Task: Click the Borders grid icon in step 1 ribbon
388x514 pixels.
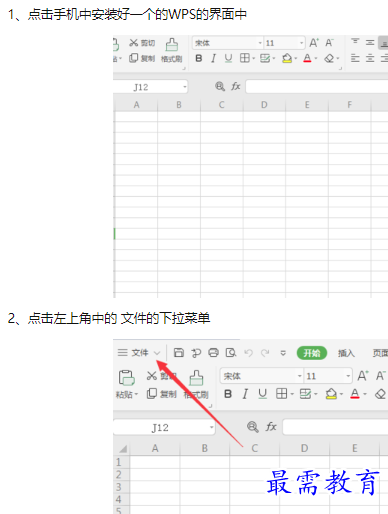Action: click(x=244, y=58)
